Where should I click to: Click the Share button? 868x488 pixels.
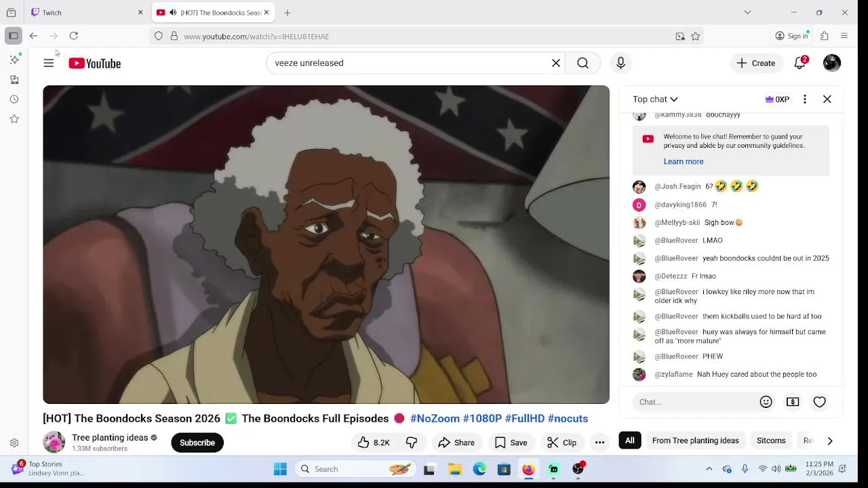(x=456, y=443)
